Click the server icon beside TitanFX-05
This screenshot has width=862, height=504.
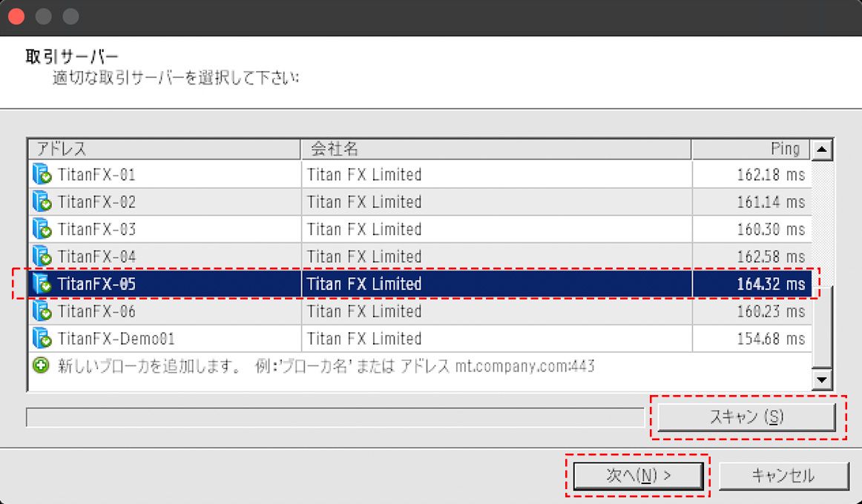pyautogui.click(x=41, y=284)
